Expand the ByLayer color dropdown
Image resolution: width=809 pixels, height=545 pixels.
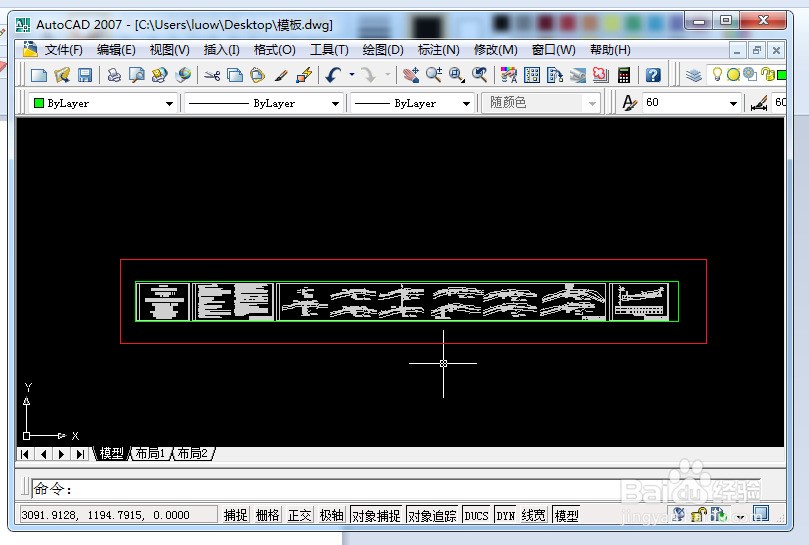point(169,103)
